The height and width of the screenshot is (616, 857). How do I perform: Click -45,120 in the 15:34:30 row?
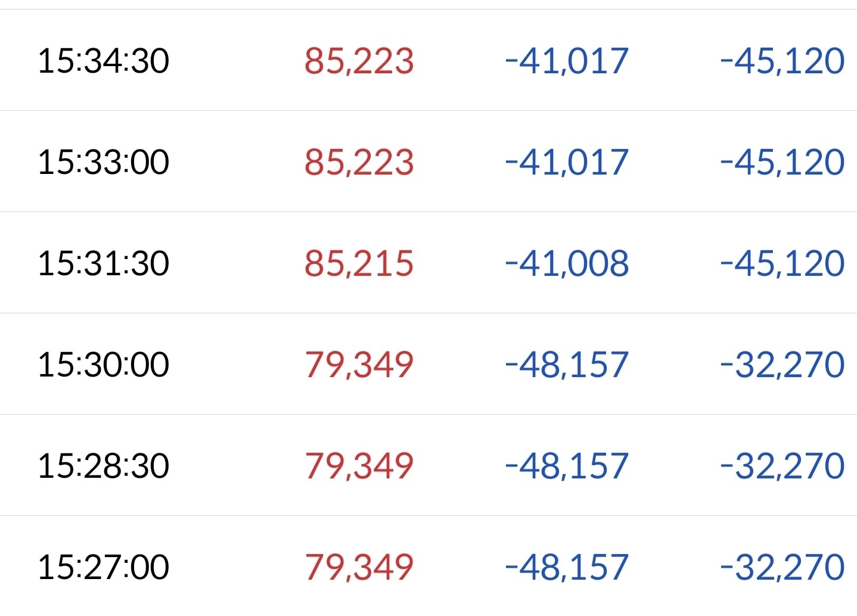(x=783, y=61)
